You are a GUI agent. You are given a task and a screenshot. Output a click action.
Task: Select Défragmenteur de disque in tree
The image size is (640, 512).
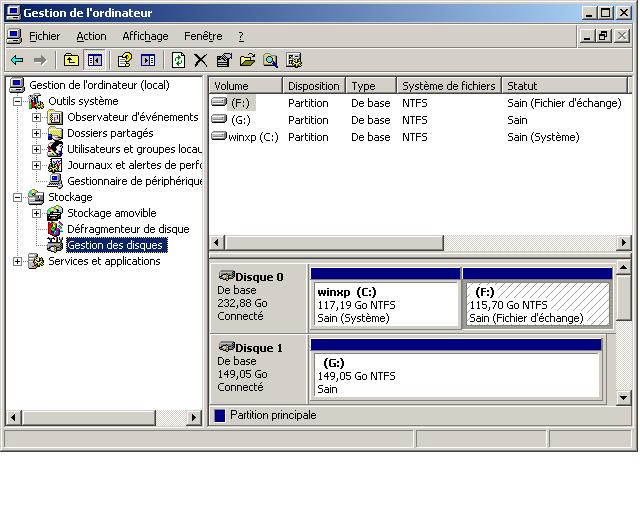pyautogui.click(x=127, y=229)
